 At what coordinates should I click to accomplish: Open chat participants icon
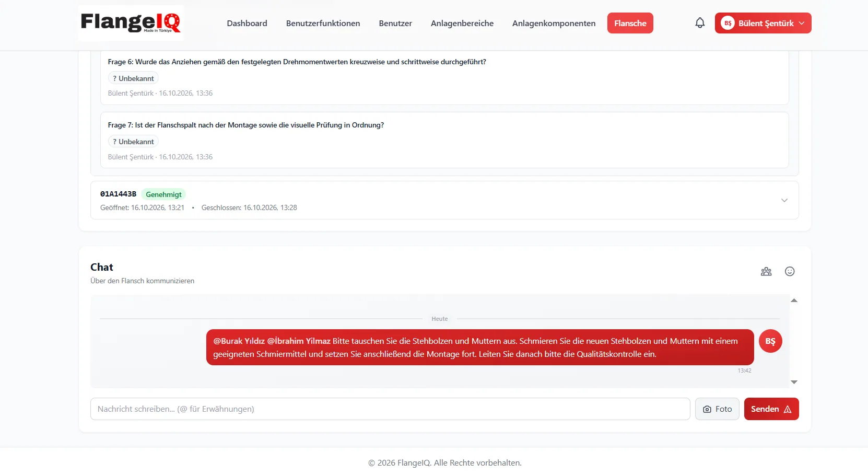766,271
